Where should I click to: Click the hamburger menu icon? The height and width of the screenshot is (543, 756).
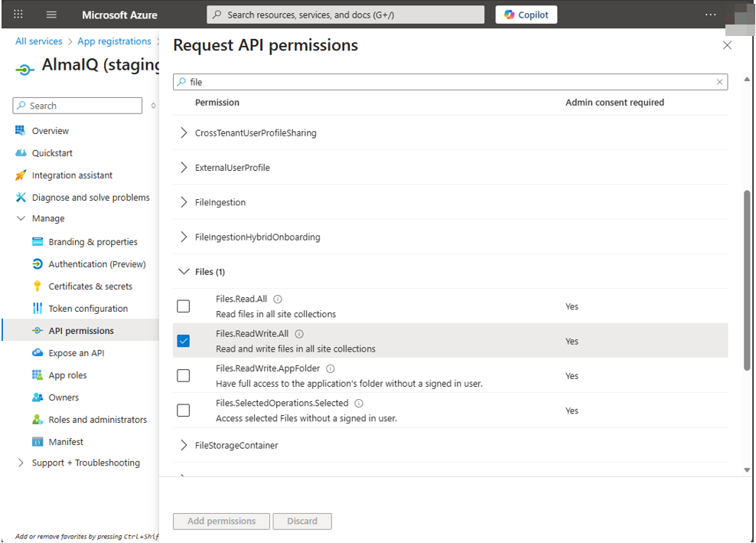pyautogui.click(x=51, y=14)
